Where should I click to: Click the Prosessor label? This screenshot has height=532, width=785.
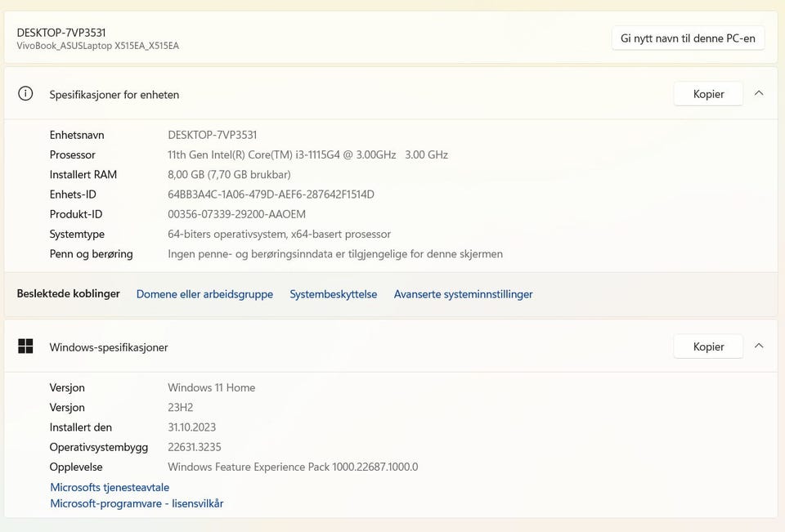(72, 154)
